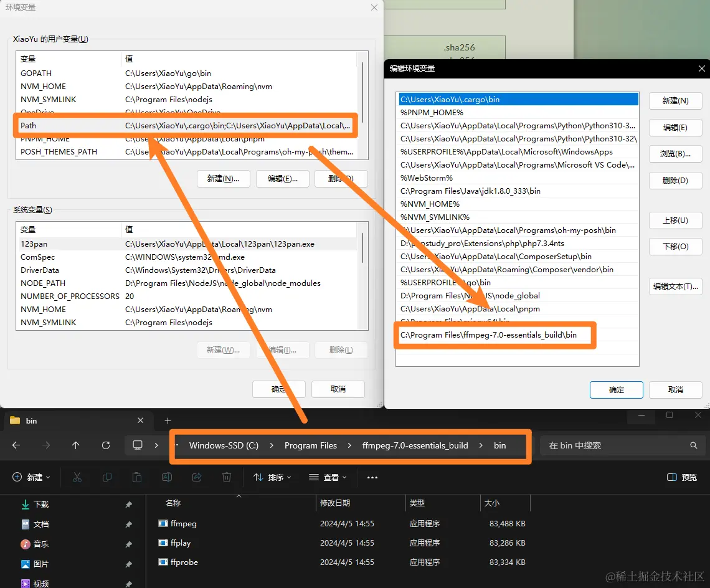Click Move Up (上移) button
Image resolution: width=710 pixels, height=588 pixels.
[675, 220]
